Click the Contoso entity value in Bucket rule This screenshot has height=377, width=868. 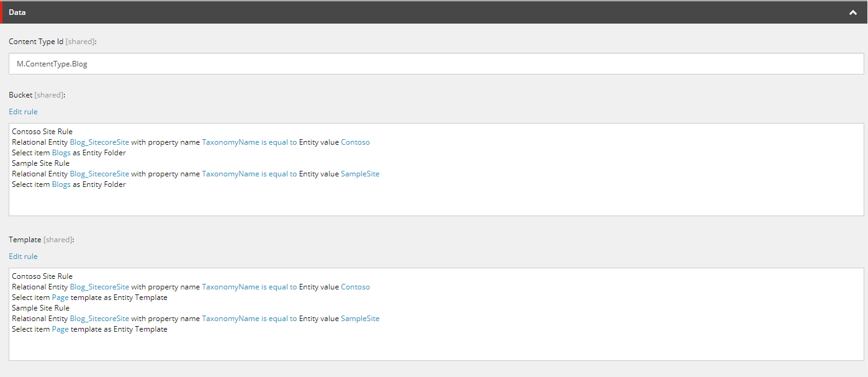[x=355, y=142]
